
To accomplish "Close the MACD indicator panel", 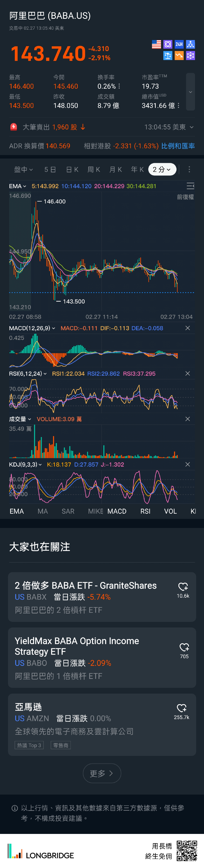I will pos(188,328).
